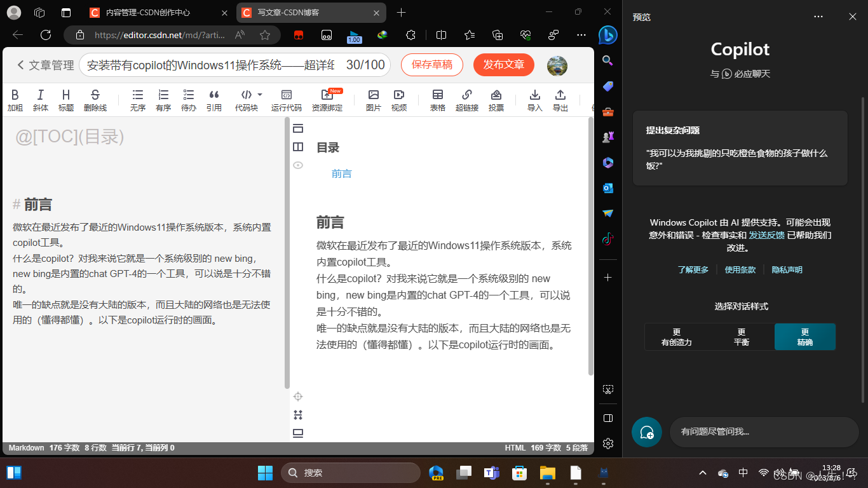
Task: Insert a heading with the 标题 tool
Action: pyautogui.click(x=66, y=100)
